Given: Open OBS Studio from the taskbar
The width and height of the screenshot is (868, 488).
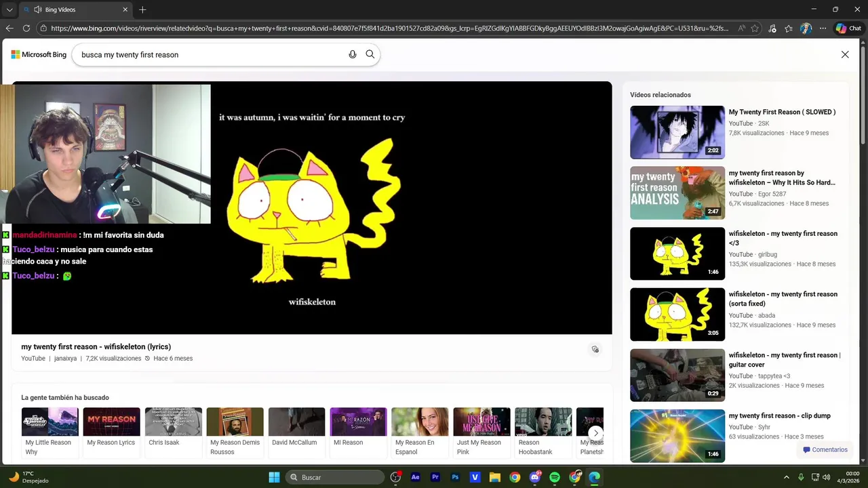Looking at the screenshot, I should (x=395, y=477).
